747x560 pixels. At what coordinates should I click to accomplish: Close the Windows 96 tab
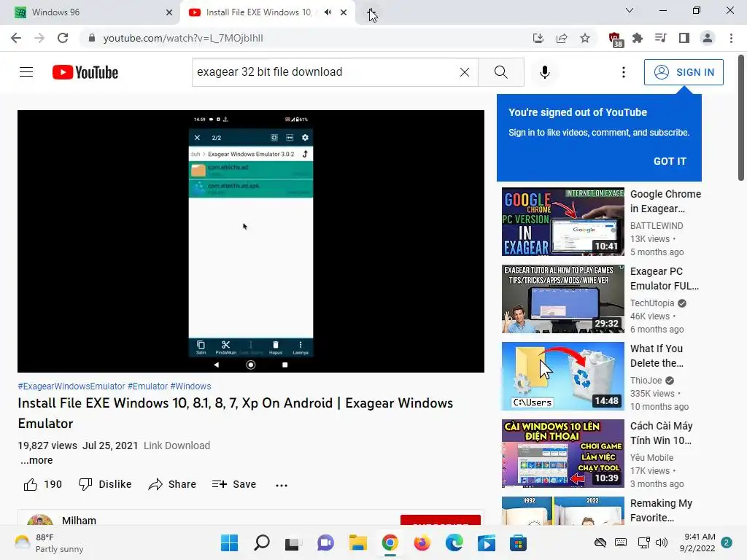pyautogui.click(x=169, y=13)
